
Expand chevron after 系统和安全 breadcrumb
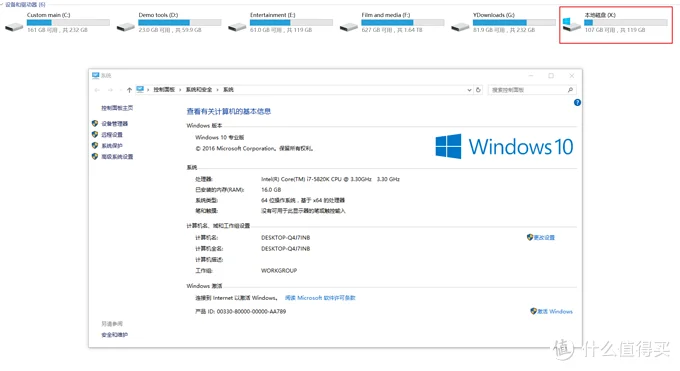tap(217, 90)
